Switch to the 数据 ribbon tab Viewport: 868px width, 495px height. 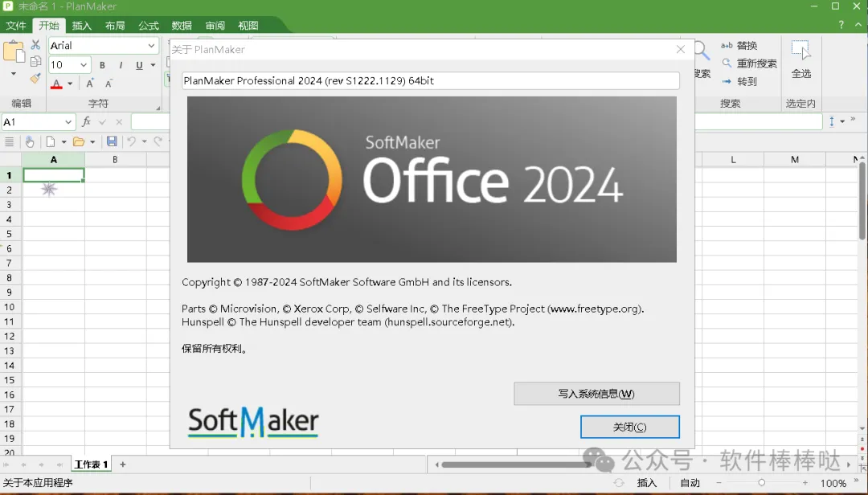click(x=182, y=26)
